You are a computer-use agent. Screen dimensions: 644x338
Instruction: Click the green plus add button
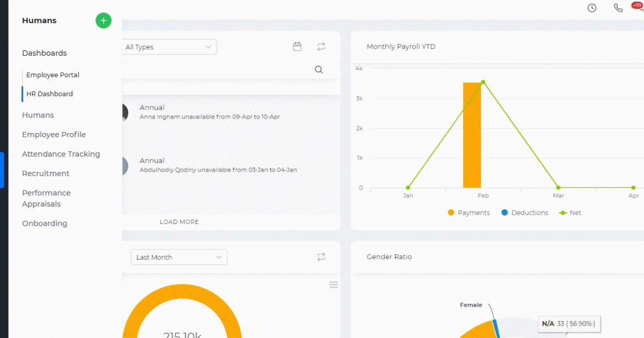click(104, 21)
